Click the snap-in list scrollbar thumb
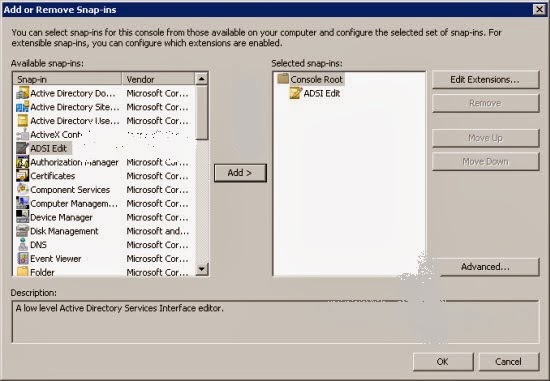 pos(202,113)
